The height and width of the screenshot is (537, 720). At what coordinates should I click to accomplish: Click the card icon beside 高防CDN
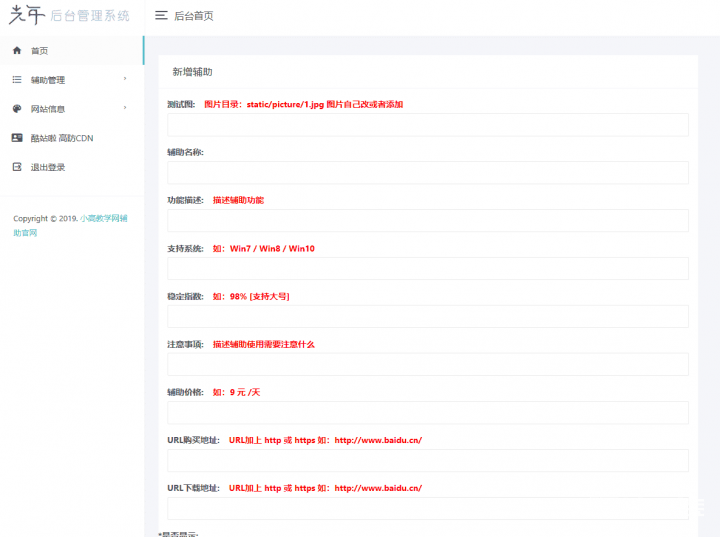[x=17, y=138]
